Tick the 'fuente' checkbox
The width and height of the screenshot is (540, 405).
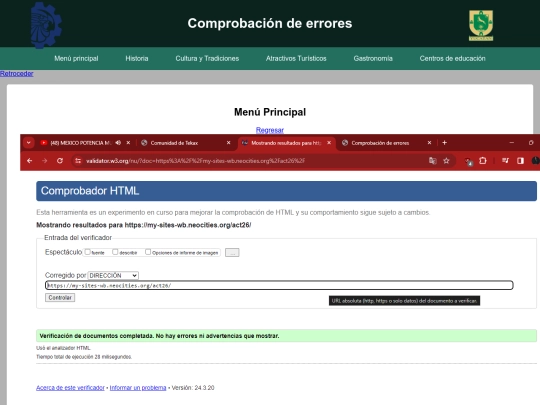(87, 252)
